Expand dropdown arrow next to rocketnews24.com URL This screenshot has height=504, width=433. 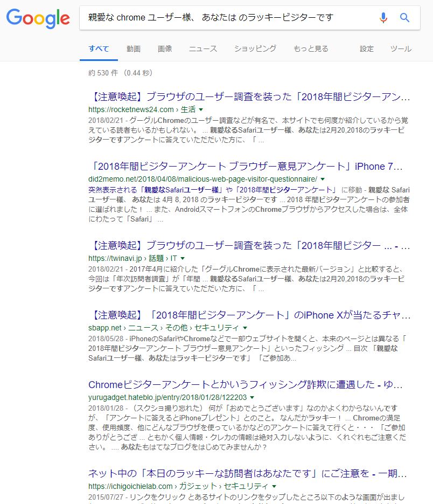(x=201, y=109)
